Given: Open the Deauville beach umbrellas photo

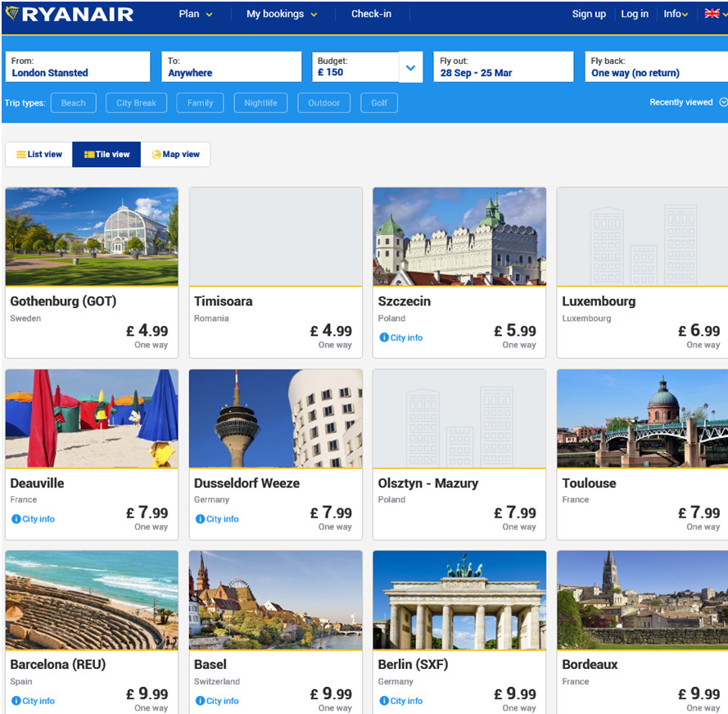Looking at the screenshot, I should [x=92, y=418].
